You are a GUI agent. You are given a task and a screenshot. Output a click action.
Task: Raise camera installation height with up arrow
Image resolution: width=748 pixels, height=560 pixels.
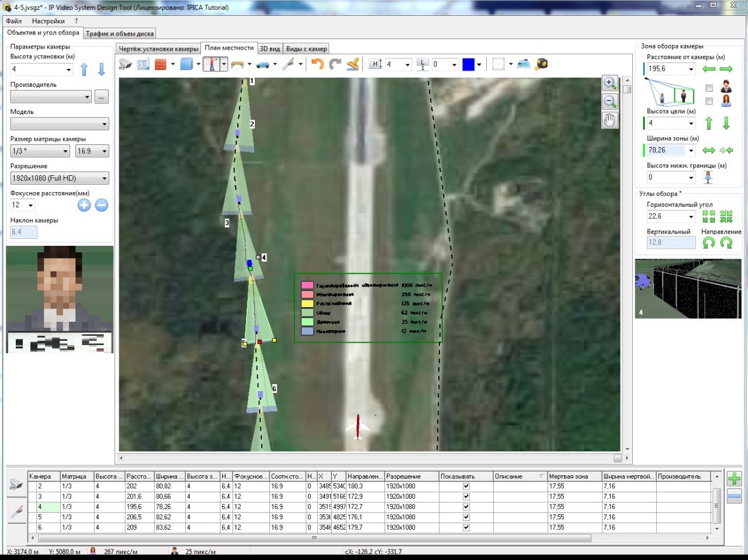tap(84, 69)
